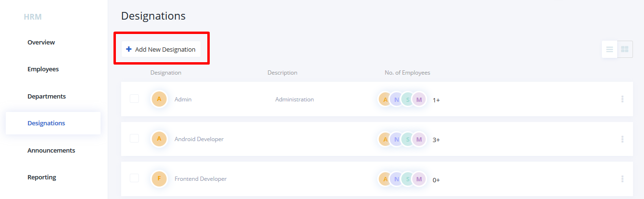This screenshot has width=644, height=199.
Task: Click the Add New Designation button
Action: click(161, 49)
